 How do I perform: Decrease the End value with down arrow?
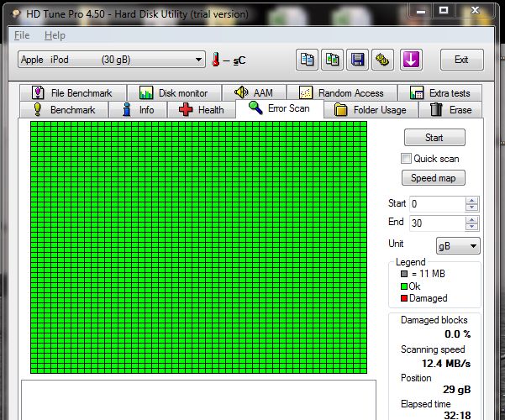coord(471,227)
